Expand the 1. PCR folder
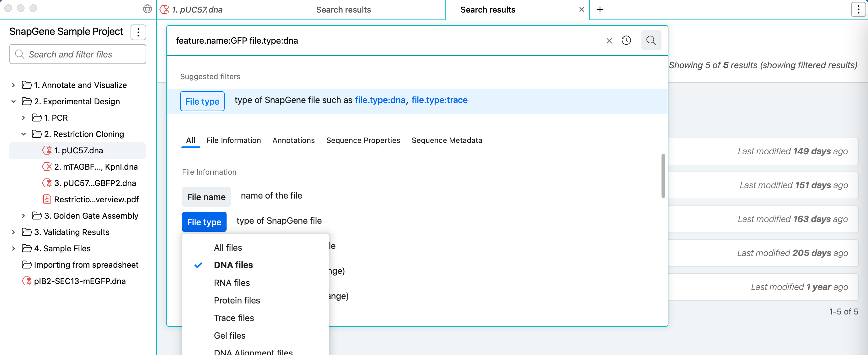 pyautogui.click(x=23, y=118)
